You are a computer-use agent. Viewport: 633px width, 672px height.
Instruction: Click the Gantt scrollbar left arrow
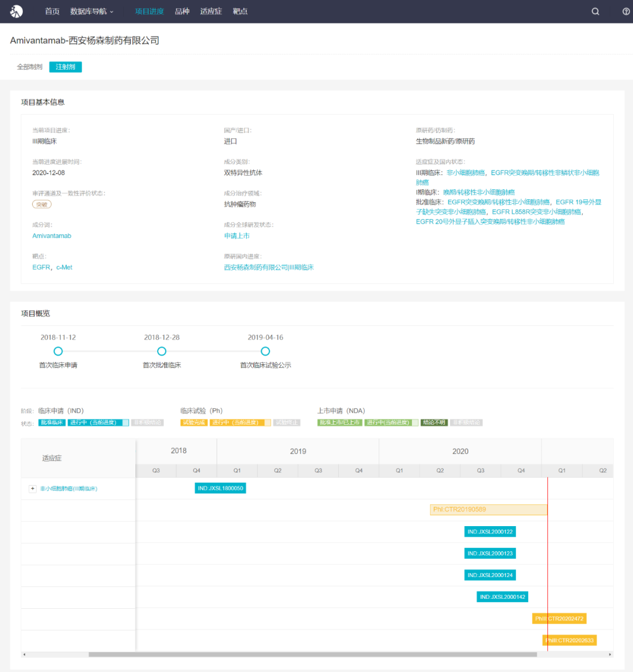tap(25, 654)
